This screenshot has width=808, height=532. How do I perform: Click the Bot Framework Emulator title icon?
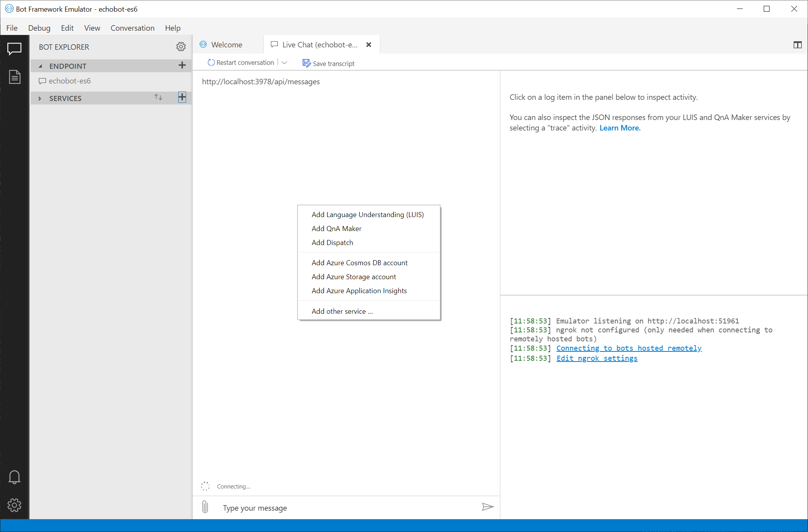click(x=9, y=9)
